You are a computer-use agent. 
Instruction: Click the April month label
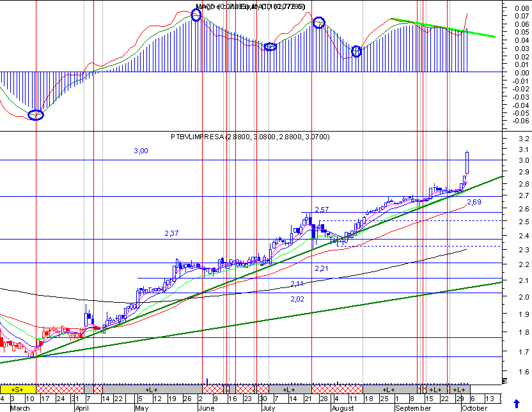[x=82, y=408]
